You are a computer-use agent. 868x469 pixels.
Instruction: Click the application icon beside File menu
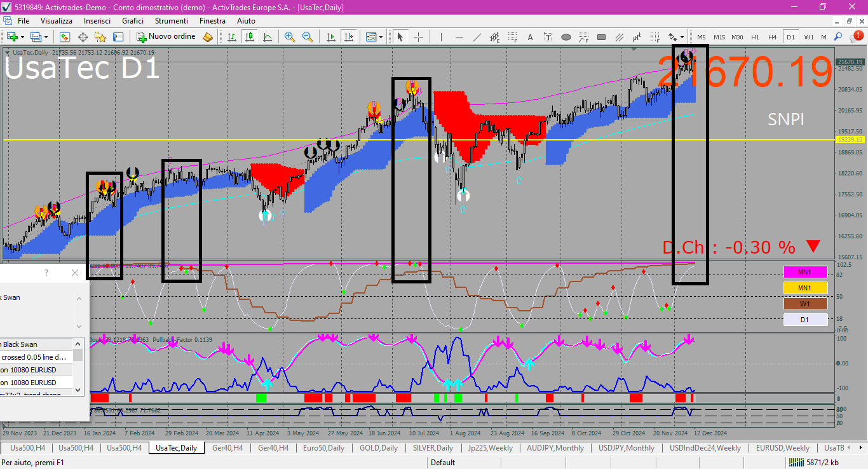pos(8,21)
